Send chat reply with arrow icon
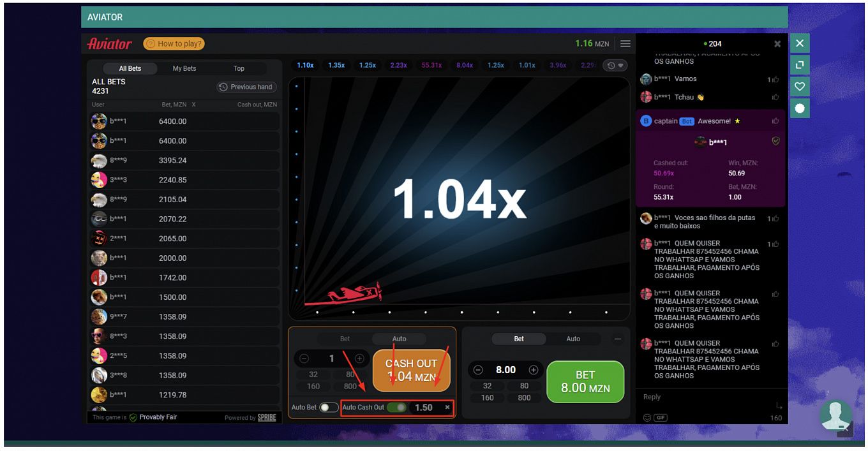Image resolution: width=868 pixels, height=451 pixels. (778, 406)
